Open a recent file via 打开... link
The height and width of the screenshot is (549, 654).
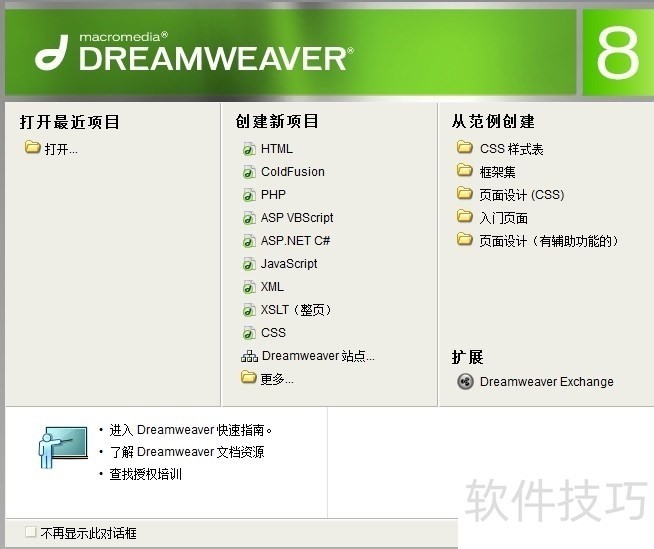(61, 149)
